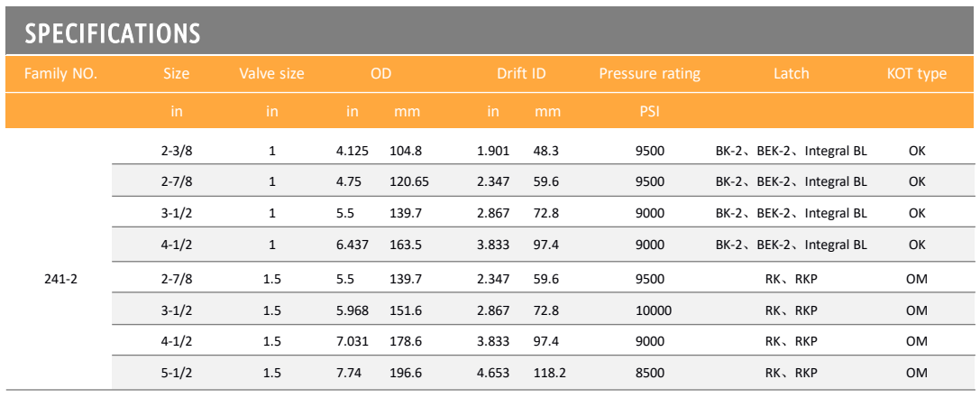Screen dimensions: 980x398
Task: Click the Drift ID column header
Action: [521, 74]
